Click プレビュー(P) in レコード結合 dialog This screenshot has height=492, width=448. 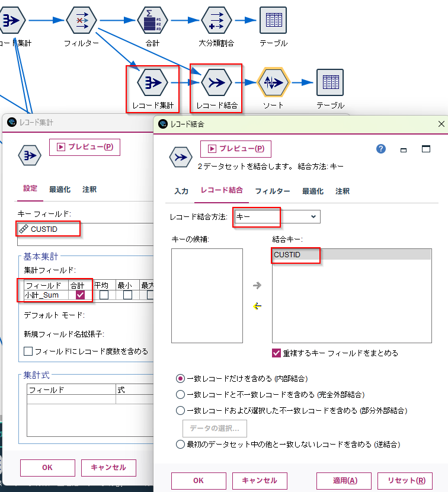click(x=236, y=149)
